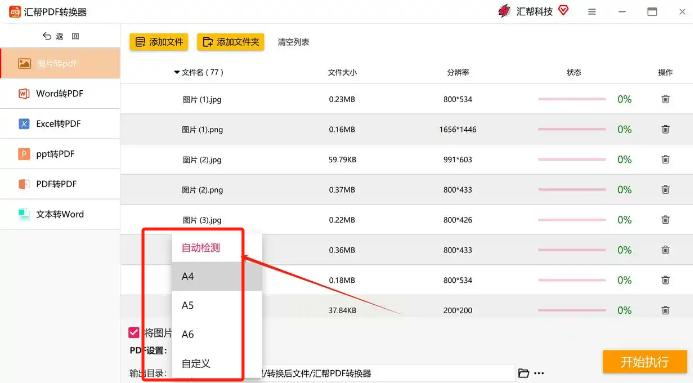Viewport: 693px width, 383px height.
Task: Remove 图片 (1).png using its trash icon
Action: [x=665, y=129]
